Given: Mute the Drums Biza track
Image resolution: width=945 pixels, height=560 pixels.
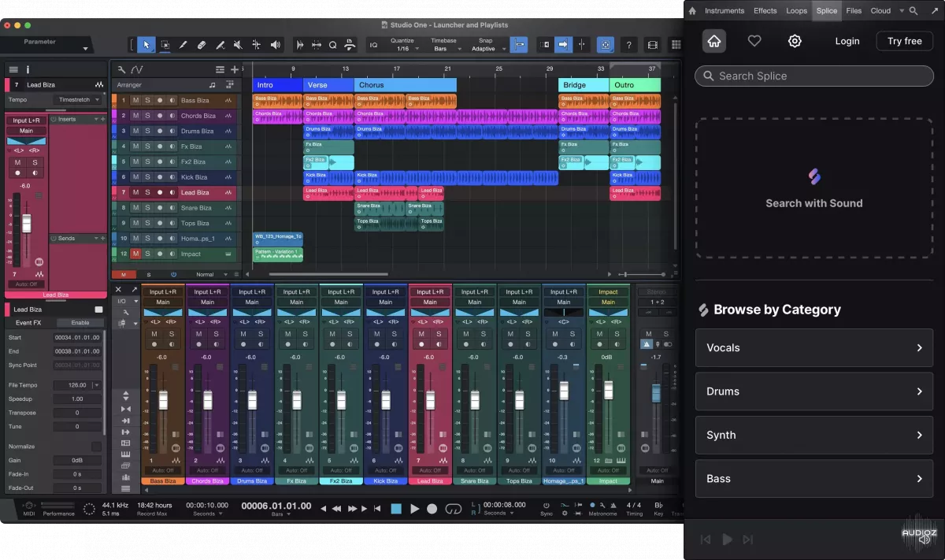Looking at the screenshot, I should [135, 131].
